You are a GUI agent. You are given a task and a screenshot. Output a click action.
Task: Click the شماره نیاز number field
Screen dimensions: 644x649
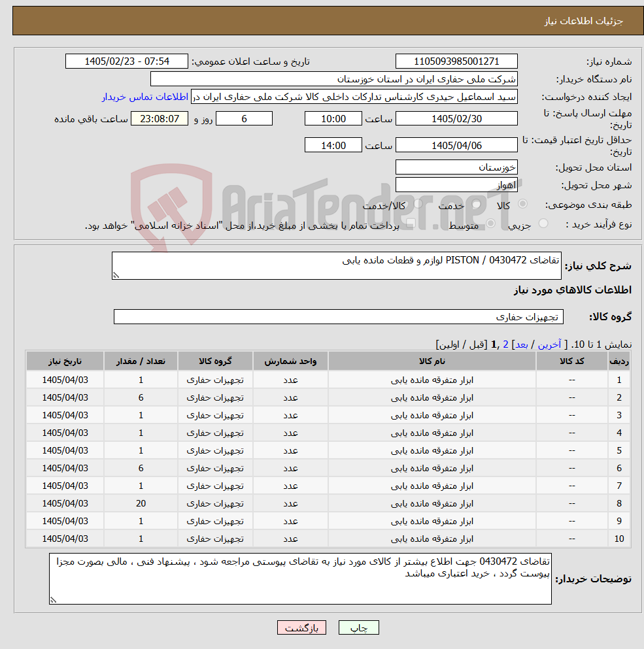456,61
